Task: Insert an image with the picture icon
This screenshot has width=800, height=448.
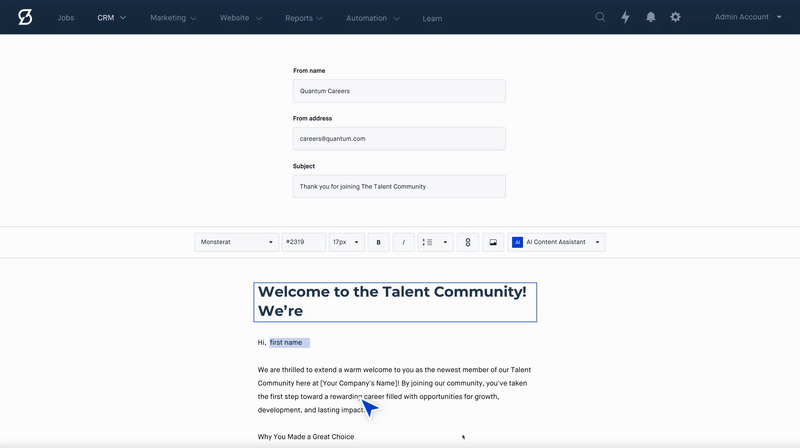Action: 493,242
